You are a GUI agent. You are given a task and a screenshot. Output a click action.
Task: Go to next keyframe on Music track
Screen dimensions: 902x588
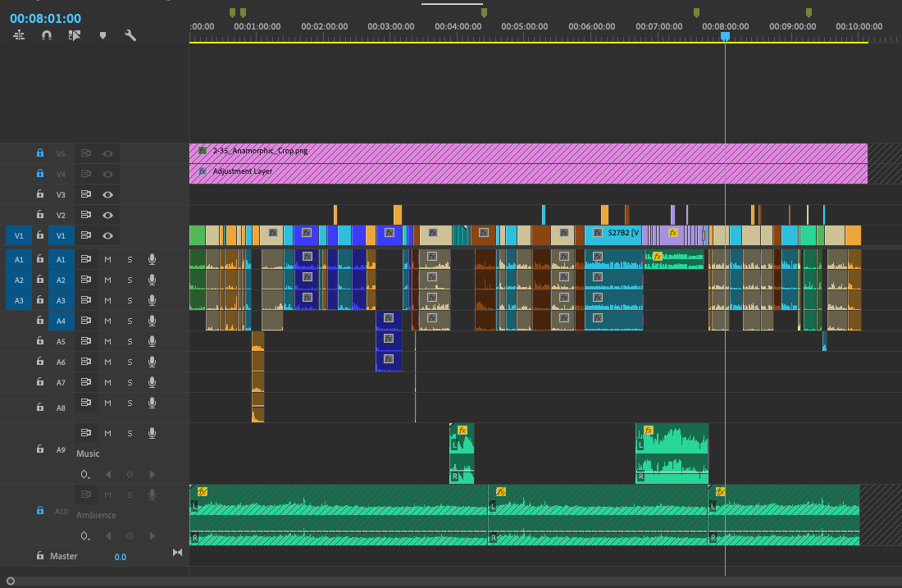click(152, 474)
